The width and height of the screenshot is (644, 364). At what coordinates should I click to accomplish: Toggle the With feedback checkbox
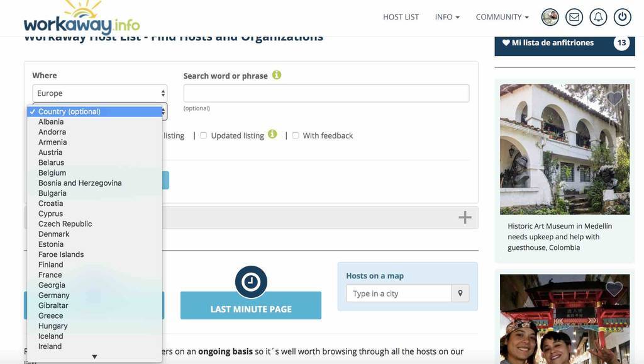pos(296,135)
